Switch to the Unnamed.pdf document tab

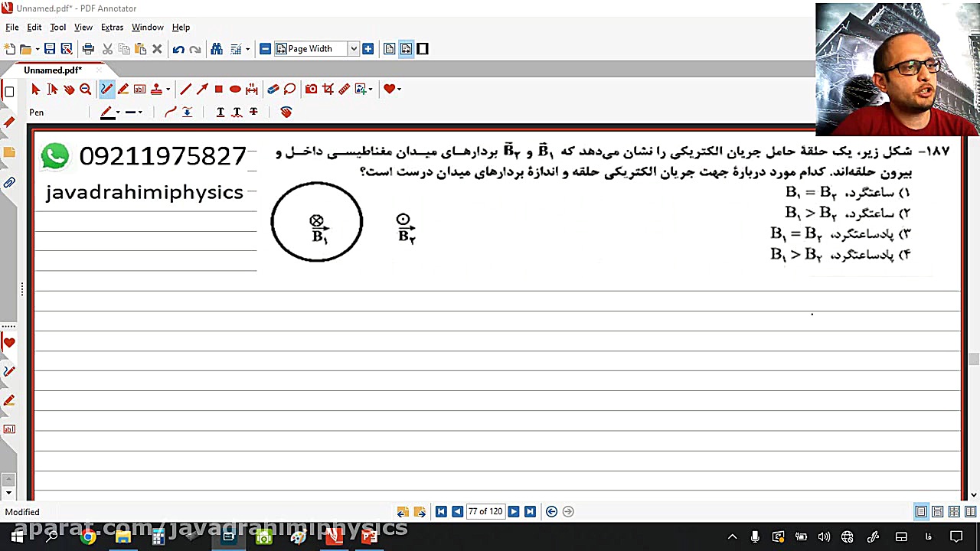point(52,70)
